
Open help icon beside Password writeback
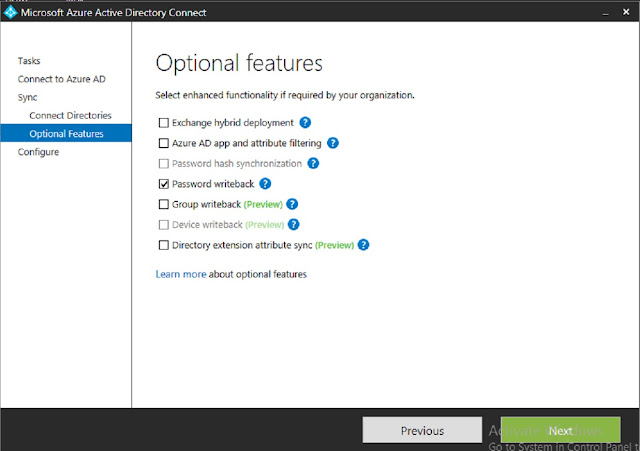(x=265, y=184)
